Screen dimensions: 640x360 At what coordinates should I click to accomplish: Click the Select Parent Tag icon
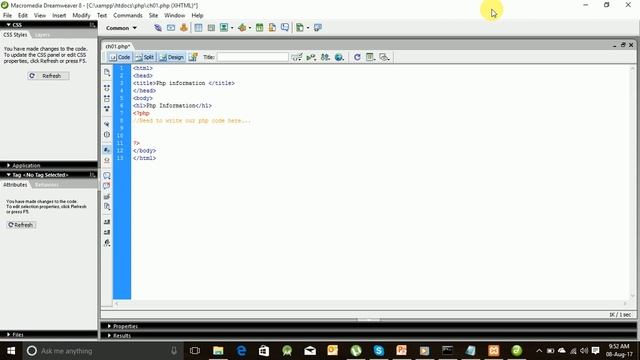(x=107, y=124)
